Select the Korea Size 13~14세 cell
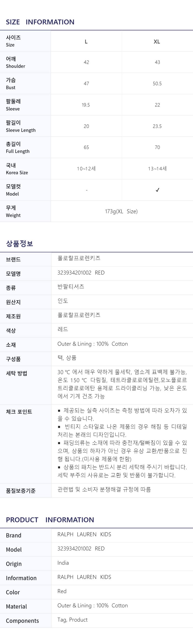The image size is (193, 644). click(157, 168)
